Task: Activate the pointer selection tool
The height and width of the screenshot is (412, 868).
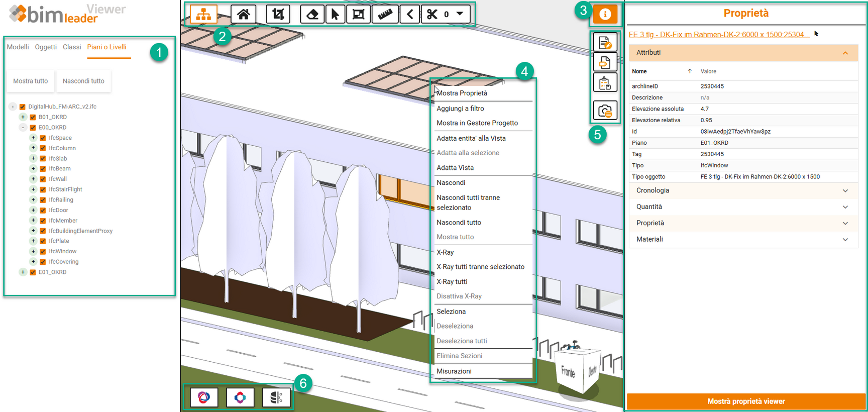Action: pos(335,14)
